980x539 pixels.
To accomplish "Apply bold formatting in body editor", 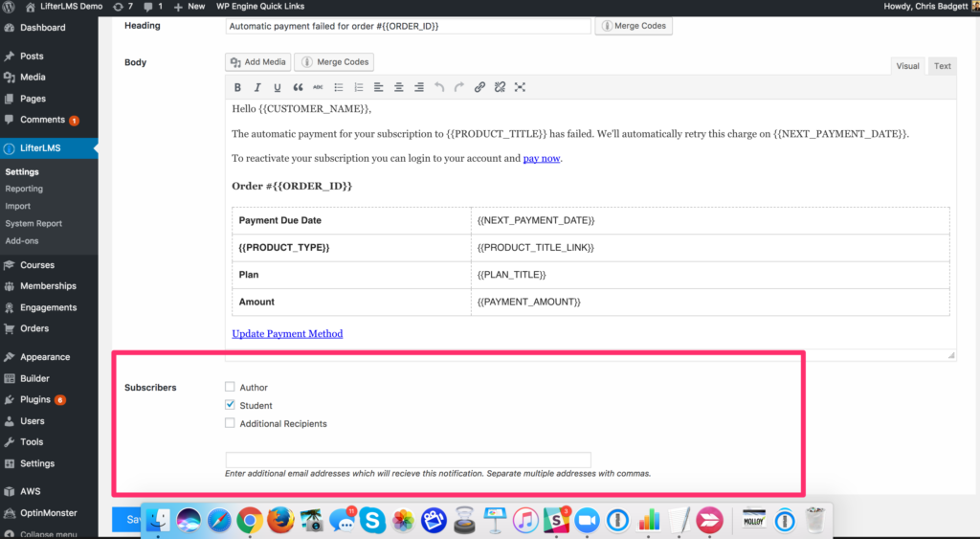I will (x=237, y=87).
